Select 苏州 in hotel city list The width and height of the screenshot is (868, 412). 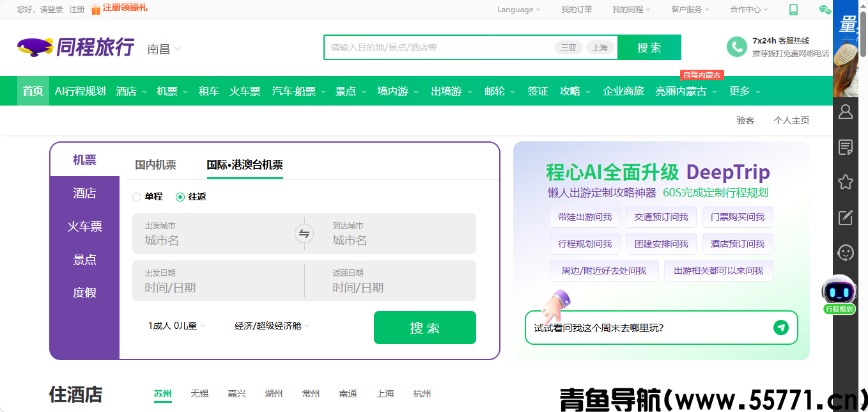[163, 394]
